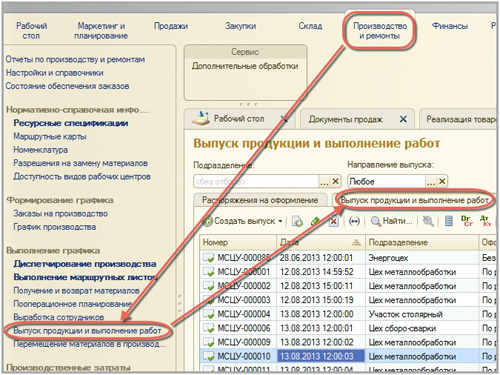Viewport: 500px width, 375px height.
Task: Open Перемещение материалов в производство
Action: pyautogui.click(x=89, y=344)
